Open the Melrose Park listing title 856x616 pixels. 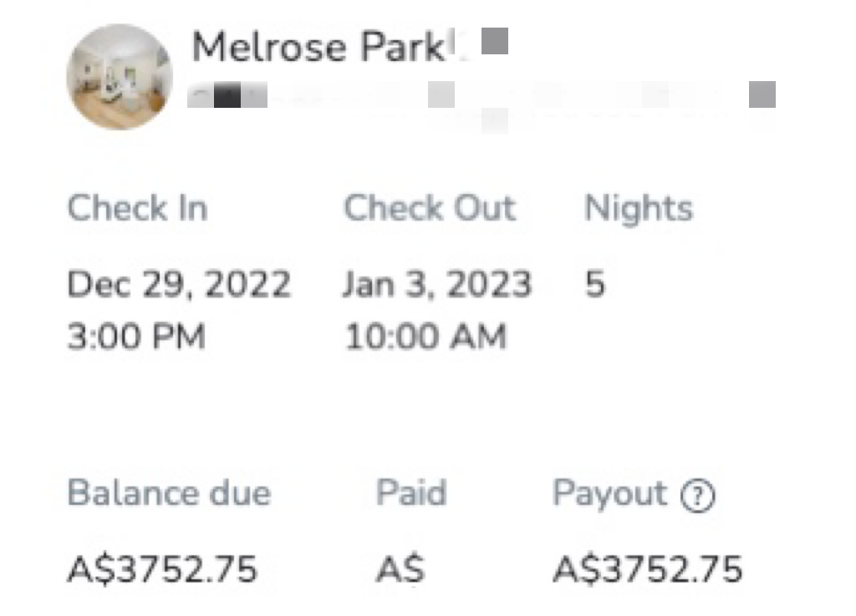pos(318,47)
